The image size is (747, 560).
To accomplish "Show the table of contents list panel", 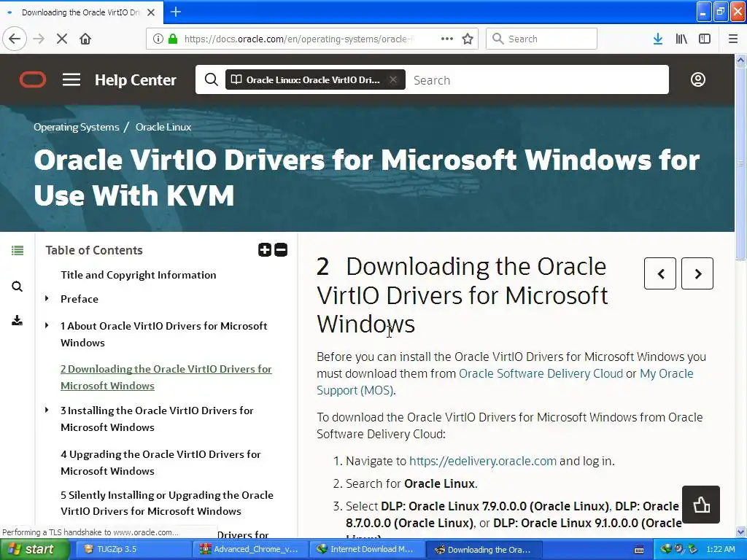I will coord(18,251).
